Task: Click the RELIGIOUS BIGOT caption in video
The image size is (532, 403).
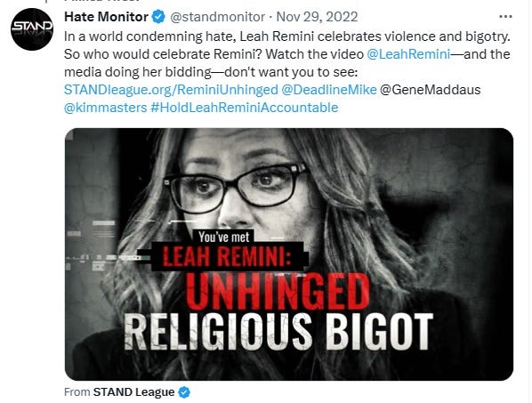Action: pos(278,332)
